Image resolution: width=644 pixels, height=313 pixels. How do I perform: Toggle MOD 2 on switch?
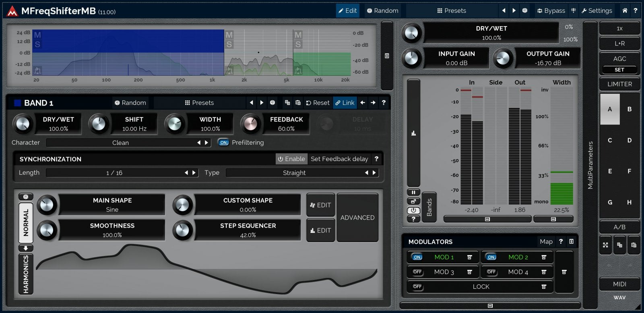(x=491, y=257)
